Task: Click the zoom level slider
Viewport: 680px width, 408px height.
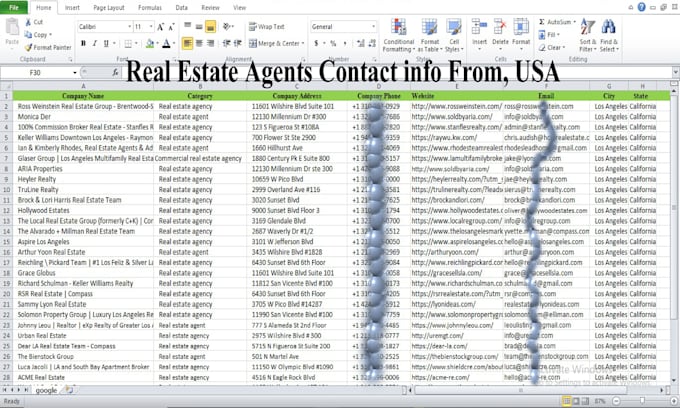Action: point(642,401)
